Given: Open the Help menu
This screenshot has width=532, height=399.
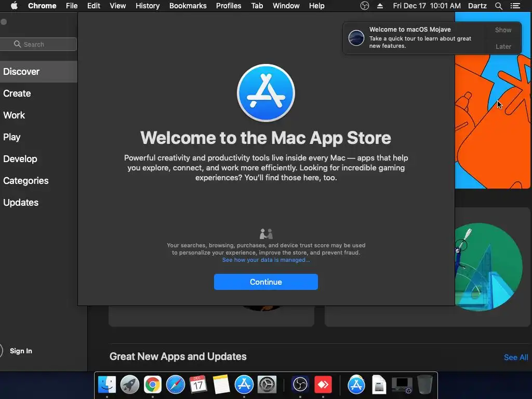Looking at the screenshot, I should [x=316, y=6].
